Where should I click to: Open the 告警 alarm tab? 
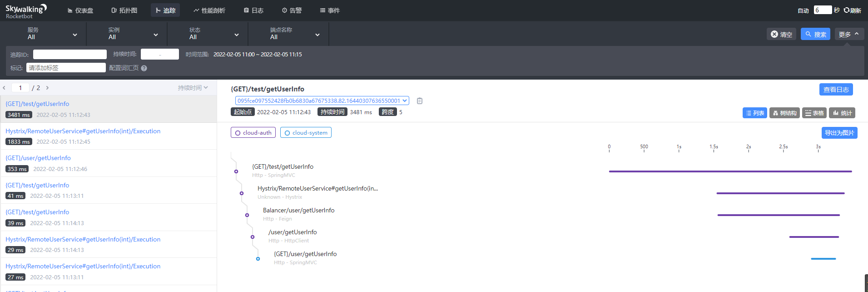(x=292, y=10)
